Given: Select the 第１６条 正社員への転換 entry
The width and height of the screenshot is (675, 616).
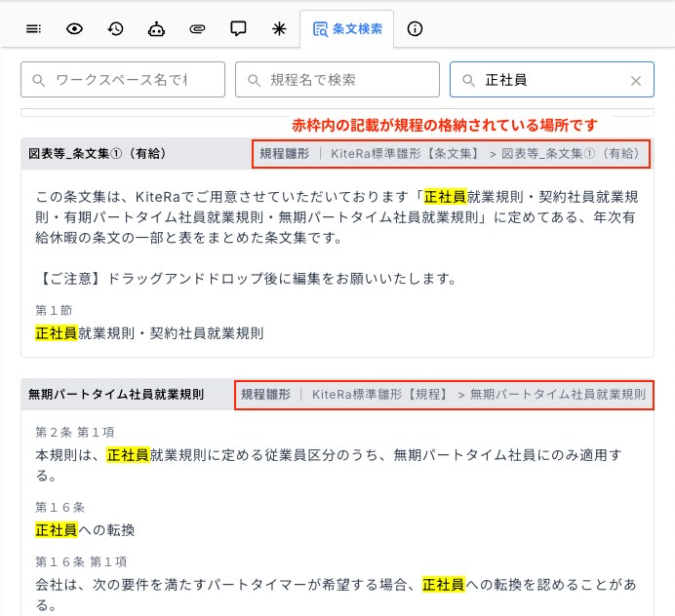Looking at the screenshot, I should click(85, 530).
